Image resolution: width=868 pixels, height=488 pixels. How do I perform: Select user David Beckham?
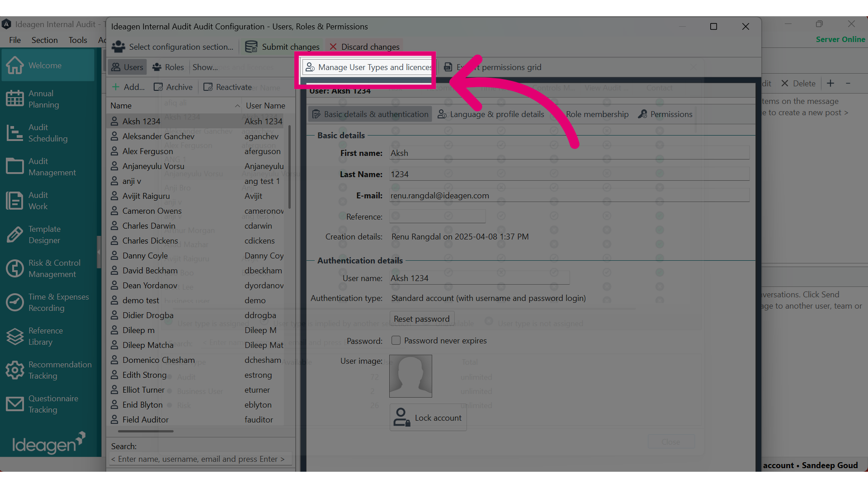coord(195,271)
